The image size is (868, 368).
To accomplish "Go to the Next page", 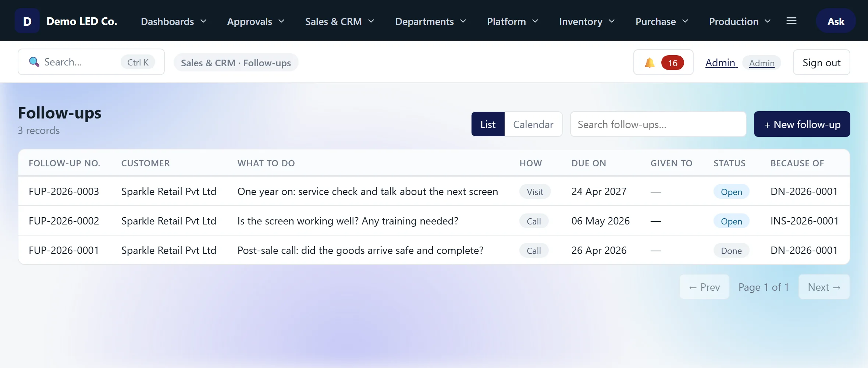I will click(824, 287).
